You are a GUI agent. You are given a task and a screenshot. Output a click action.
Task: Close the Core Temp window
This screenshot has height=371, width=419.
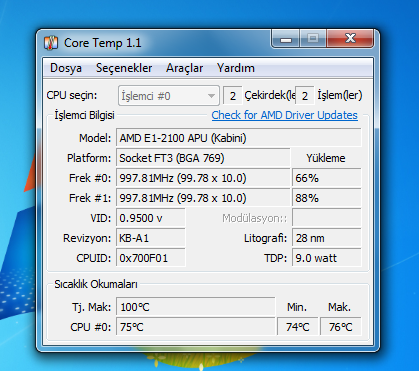click(350, 39)
